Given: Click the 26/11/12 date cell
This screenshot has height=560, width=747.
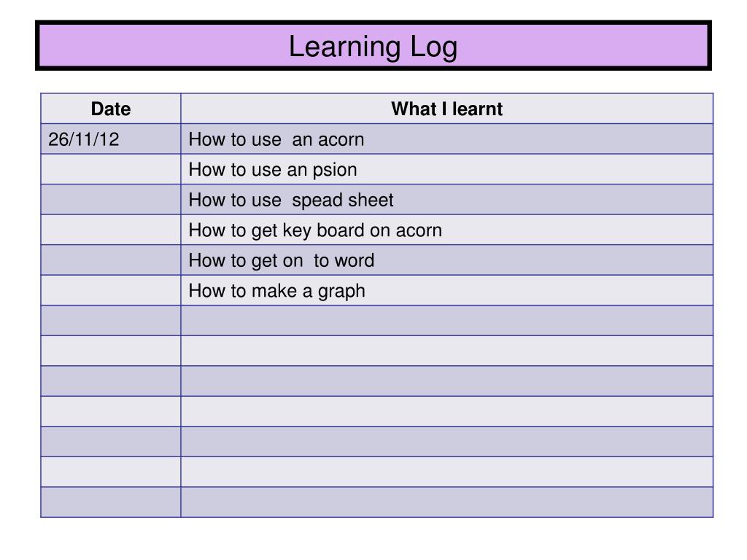Looking at the screenshot, I should tap(111, 139).
